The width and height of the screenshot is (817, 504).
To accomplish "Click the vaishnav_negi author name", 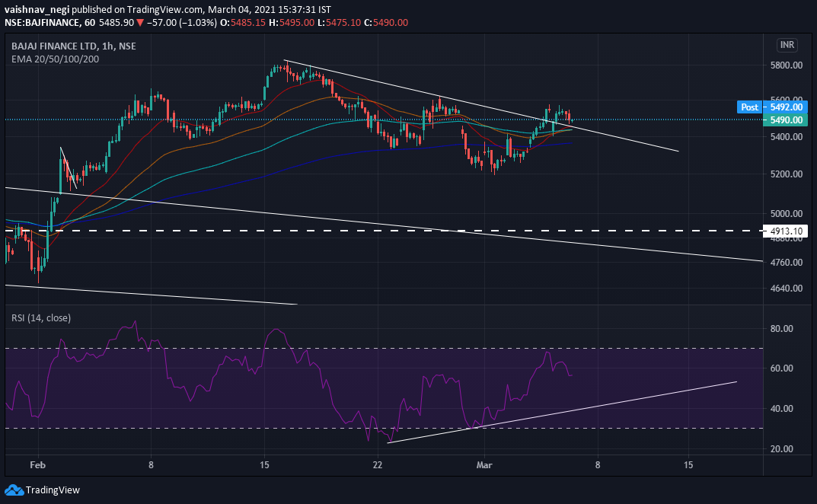I will tap(37, 9).
